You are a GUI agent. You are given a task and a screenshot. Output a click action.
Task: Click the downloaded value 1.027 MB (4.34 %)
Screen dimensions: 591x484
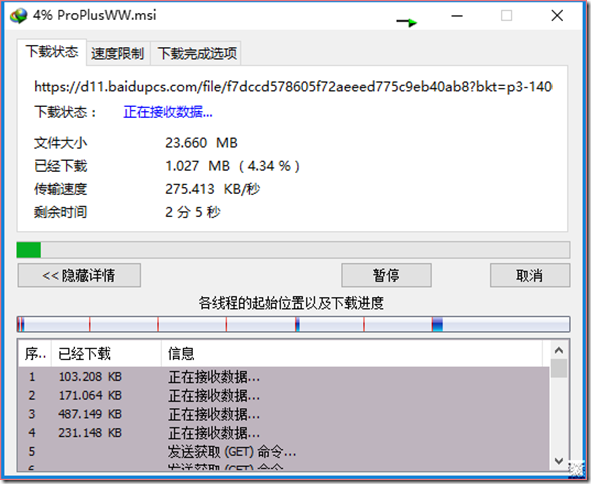(233, 166)
